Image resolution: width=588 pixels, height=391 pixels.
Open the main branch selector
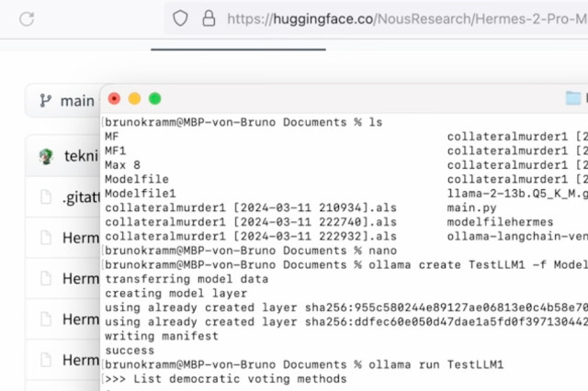click(x=66, y=101)
